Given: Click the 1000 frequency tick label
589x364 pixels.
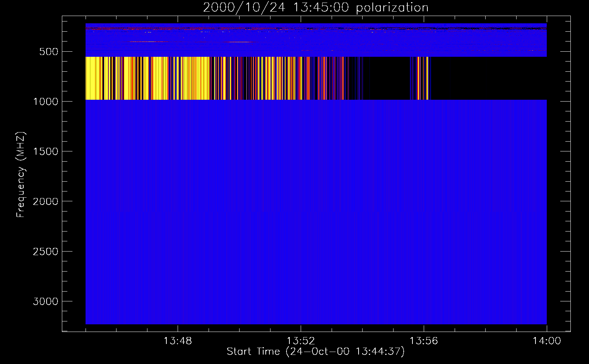Looking at the screenshot, I should (x=46, y=102).
